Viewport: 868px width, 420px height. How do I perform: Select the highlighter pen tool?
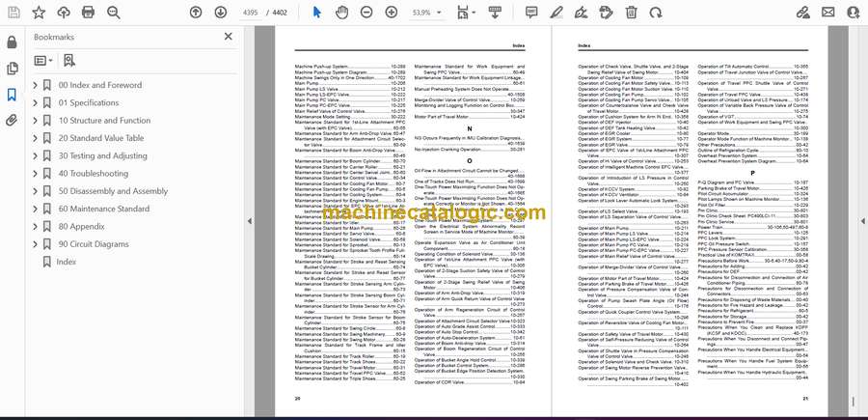click(x=556, y=13)
